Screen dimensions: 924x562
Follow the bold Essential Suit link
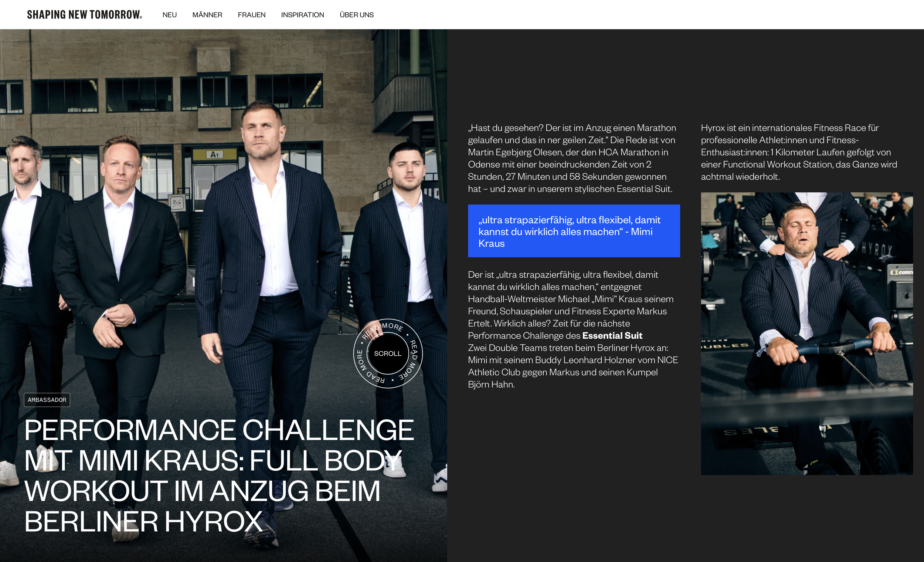point(612,335)
